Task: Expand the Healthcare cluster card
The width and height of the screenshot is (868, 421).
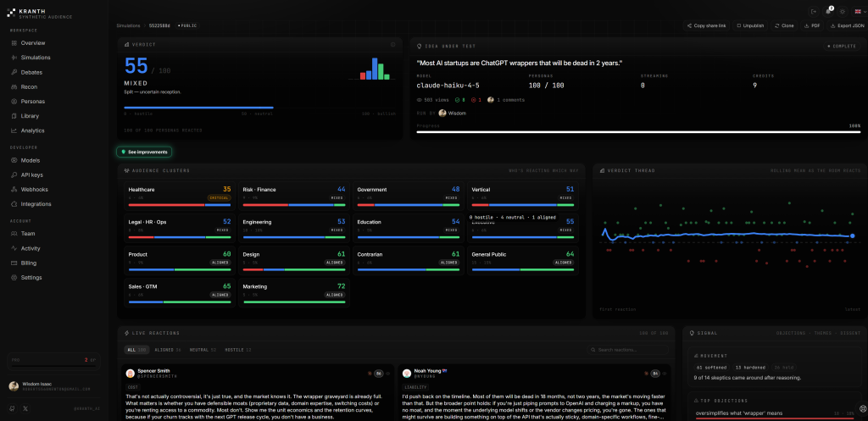Action: click(180, 196)
